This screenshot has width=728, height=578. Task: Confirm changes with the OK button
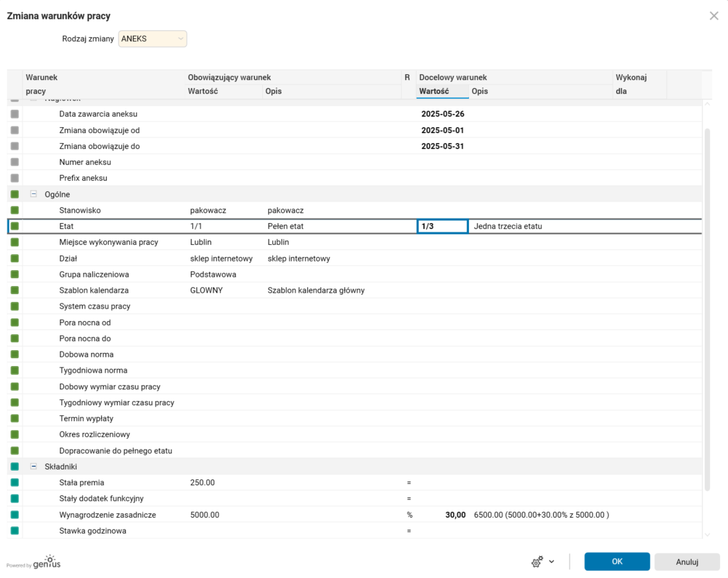pyautogui.click(x=617, y=561)
